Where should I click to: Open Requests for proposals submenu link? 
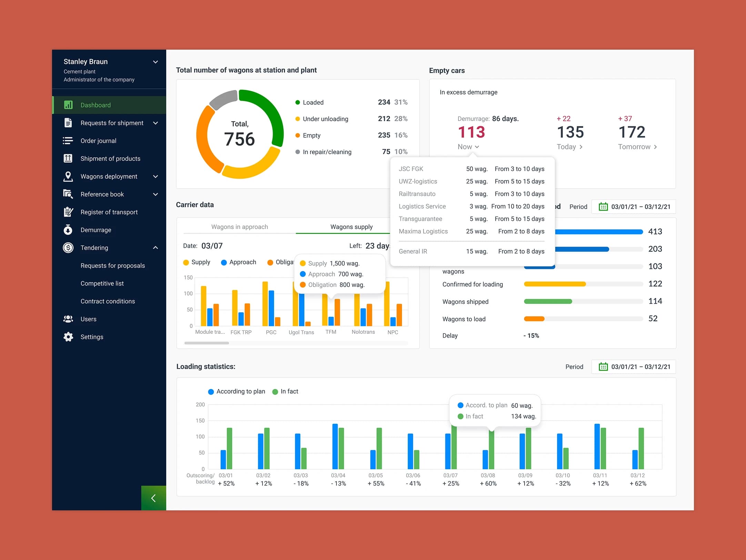[x=113, y=266]
